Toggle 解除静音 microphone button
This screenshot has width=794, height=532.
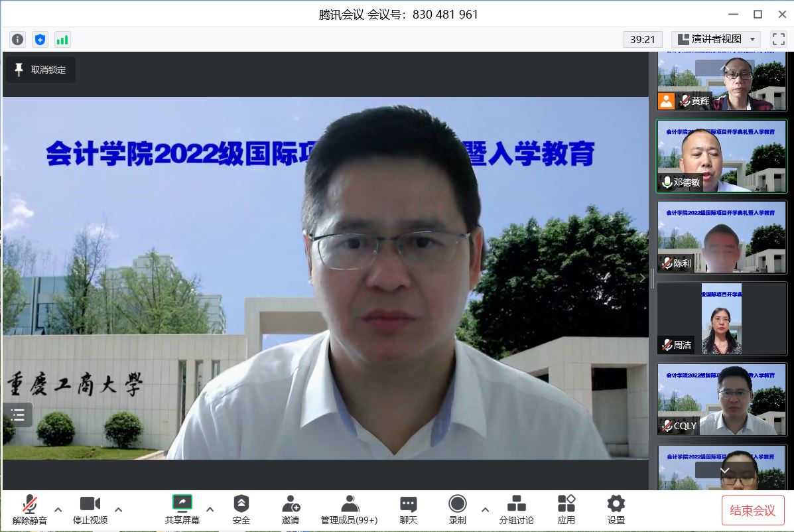pyautogui.click(x=29, y=509)
